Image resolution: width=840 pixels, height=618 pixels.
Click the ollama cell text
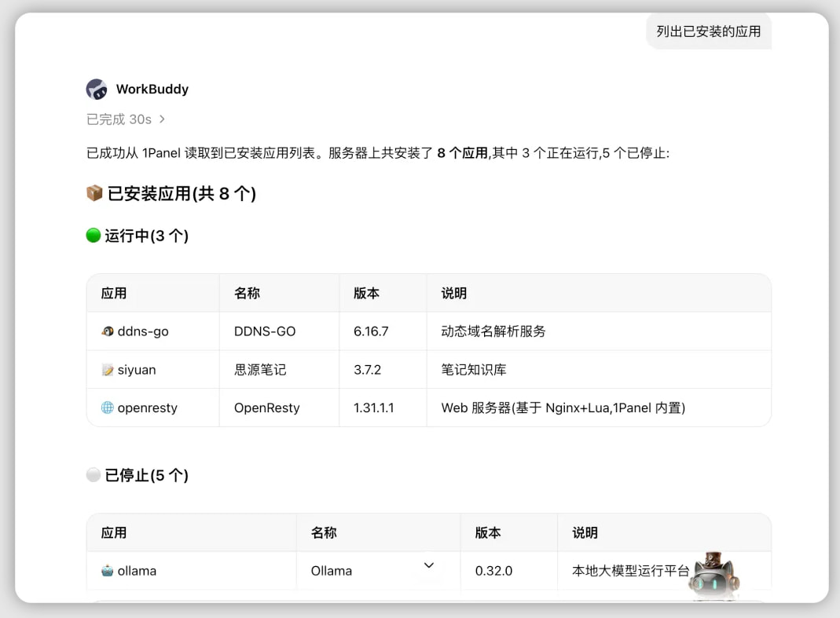[137, 571]
